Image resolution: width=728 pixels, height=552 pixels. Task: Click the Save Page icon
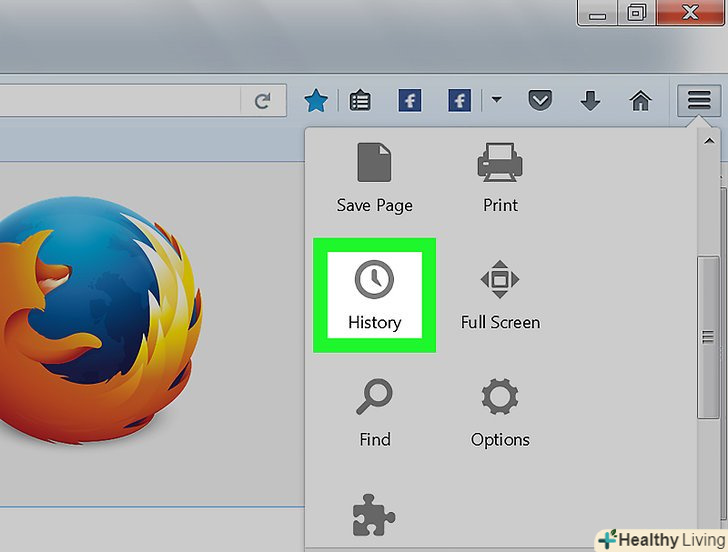click(x=374, y=177)
